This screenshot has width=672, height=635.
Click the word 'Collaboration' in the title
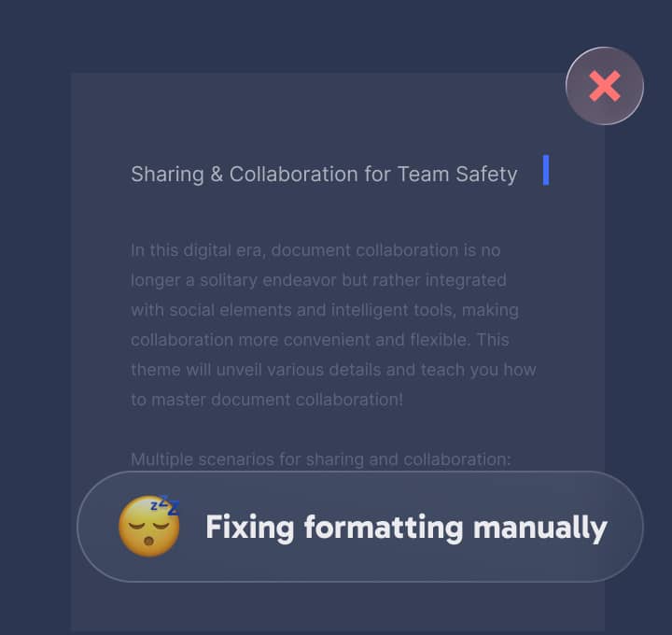point(294,174)
